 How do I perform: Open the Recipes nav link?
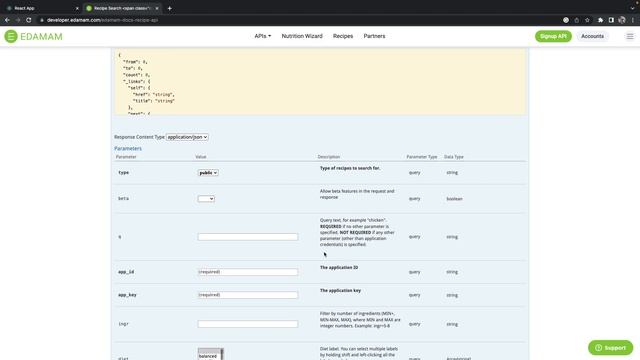click(343, 36)
